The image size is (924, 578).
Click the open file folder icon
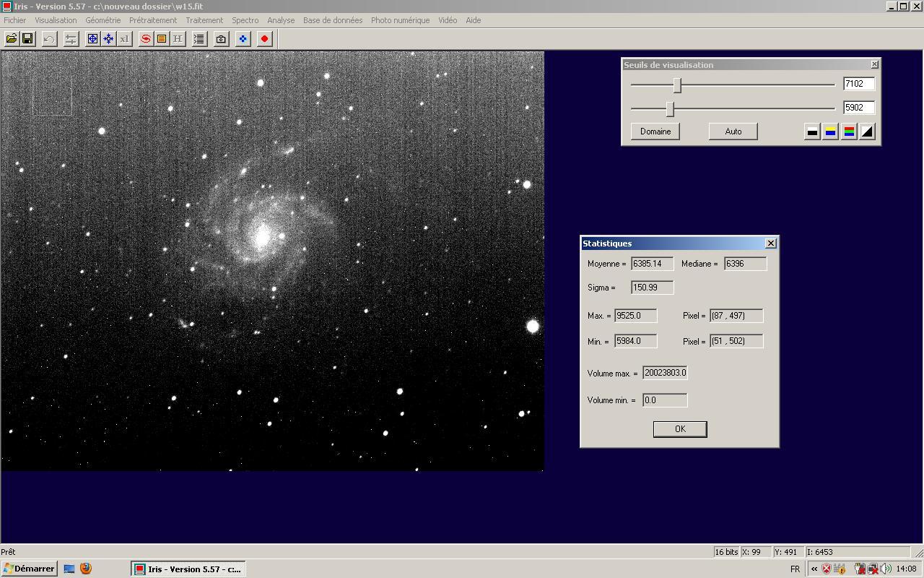pos(12,39)
